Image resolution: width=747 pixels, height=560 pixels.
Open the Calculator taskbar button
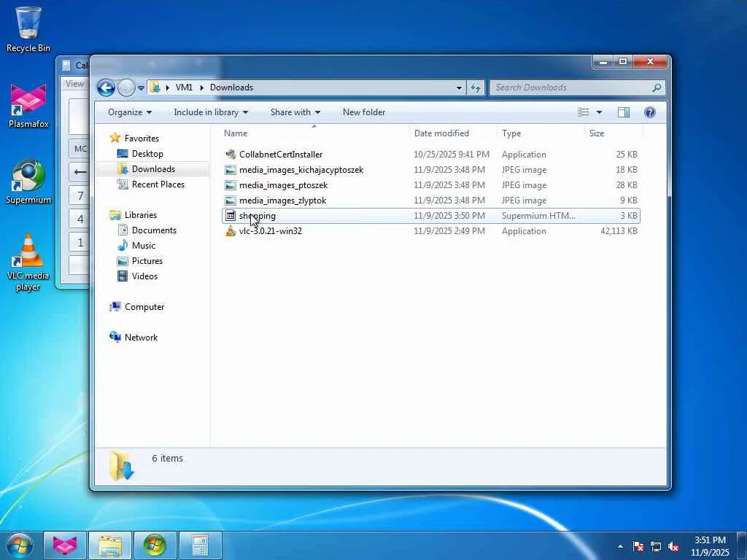(x=200, y=545)
